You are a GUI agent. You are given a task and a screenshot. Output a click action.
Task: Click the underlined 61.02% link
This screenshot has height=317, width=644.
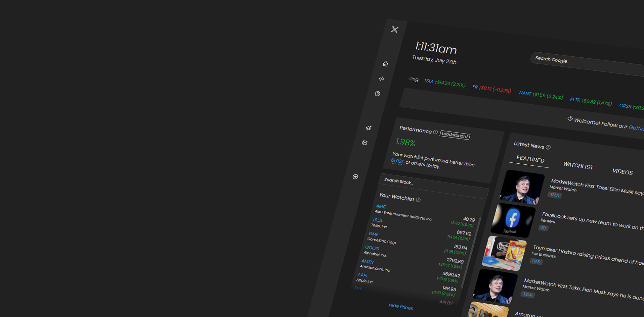397,161
